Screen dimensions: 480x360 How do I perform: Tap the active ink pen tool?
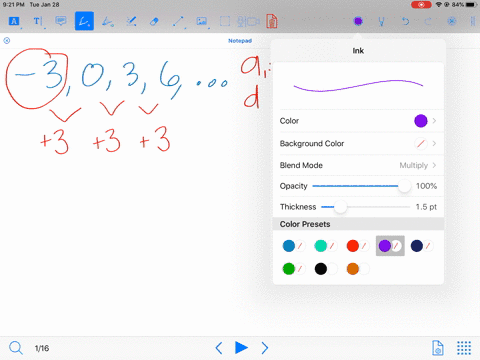pos(84,21)
